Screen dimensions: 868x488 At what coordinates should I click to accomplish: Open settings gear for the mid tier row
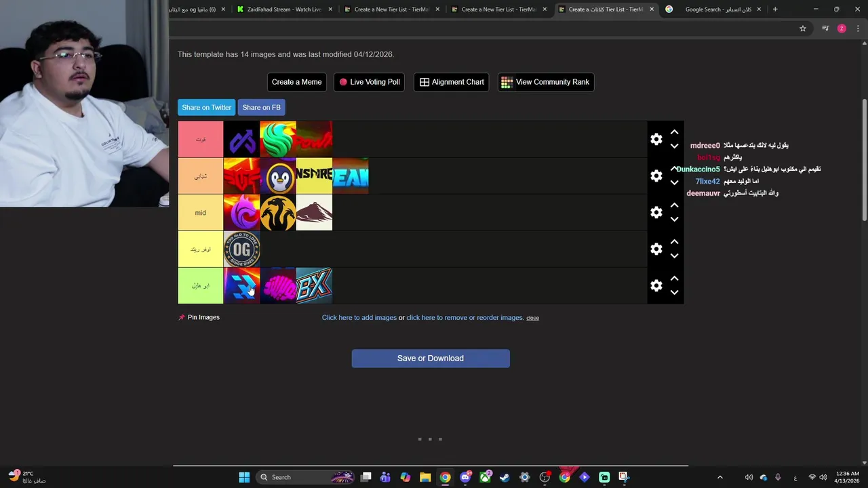[x=656, y=212]
